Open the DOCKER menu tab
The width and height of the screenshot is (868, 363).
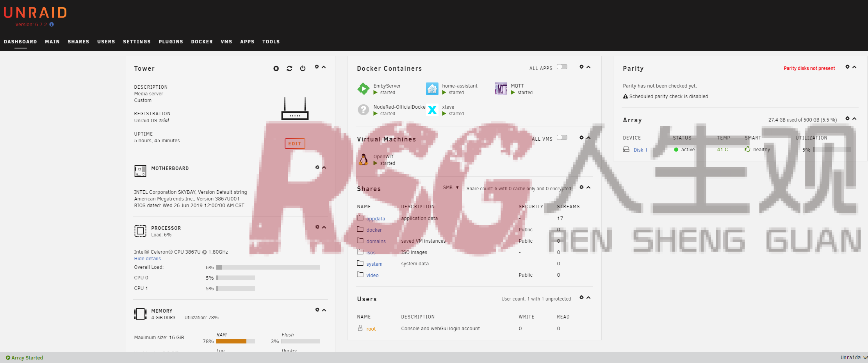point(202,42)
